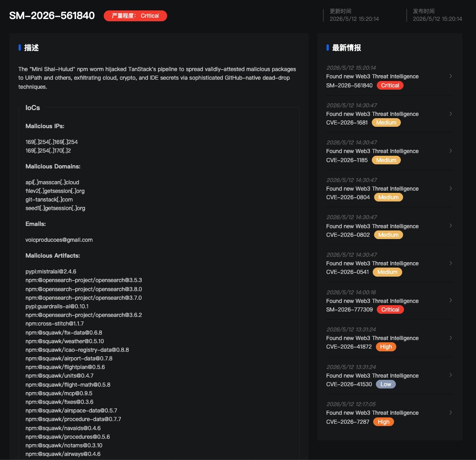The height and width of the screenshot is (460, 476).
Task: Click the Critical severity badge in header
Action: [135, 16]
